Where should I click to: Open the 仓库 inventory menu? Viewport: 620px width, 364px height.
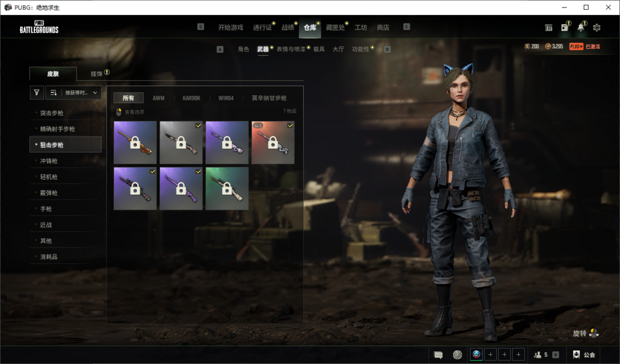310,28
